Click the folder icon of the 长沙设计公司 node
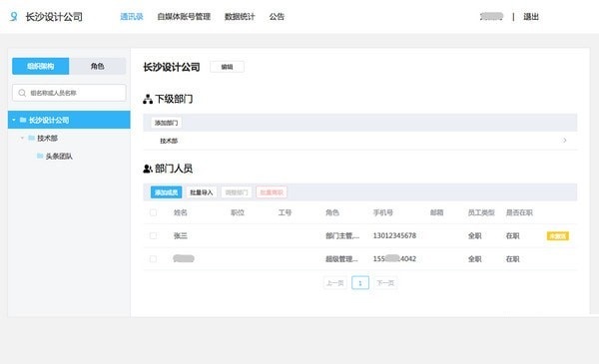Viewport: 599px width, 364px height. (x=23, y=120)
